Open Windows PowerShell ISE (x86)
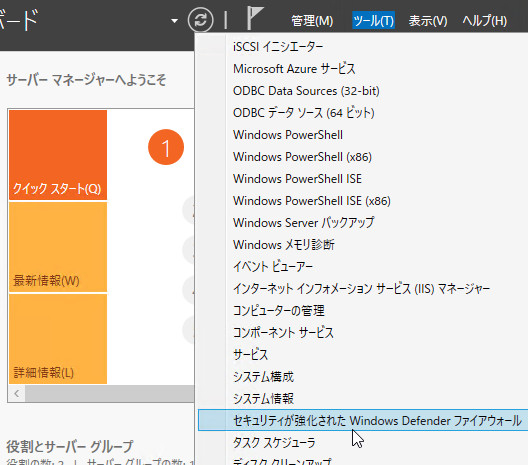Image resolution: width=528 pixels, height=465 pixels. point(312,201)
